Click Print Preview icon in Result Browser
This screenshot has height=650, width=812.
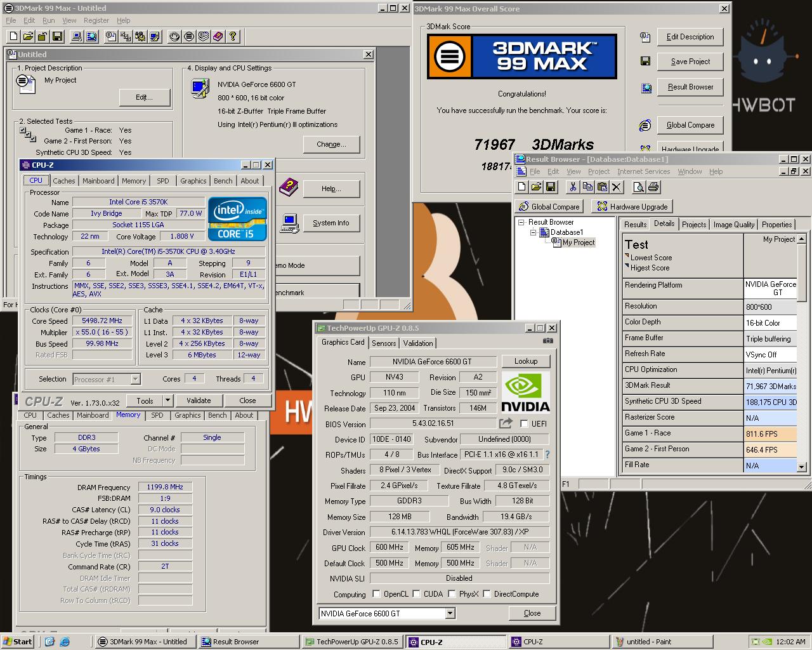point(639,187)
